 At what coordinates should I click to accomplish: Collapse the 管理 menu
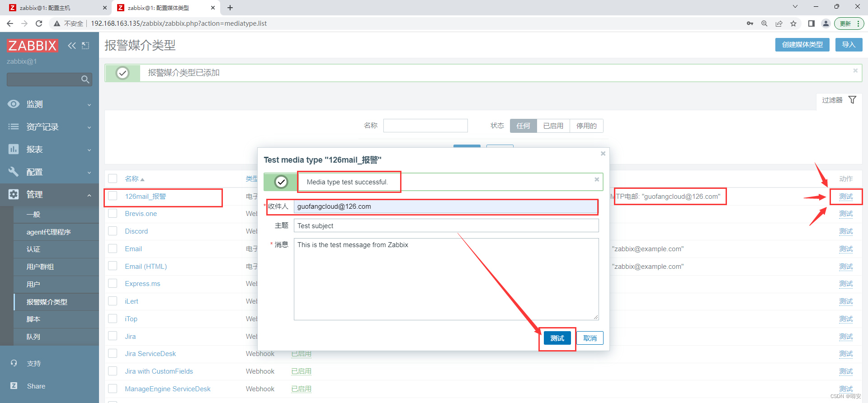(49, 195)
